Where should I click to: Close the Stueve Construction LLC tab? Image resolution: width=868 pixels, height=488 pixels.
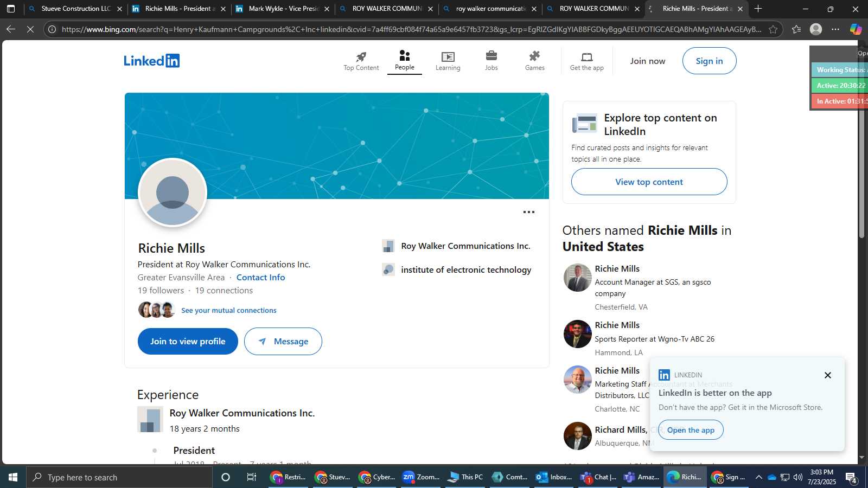pos(119,9)
